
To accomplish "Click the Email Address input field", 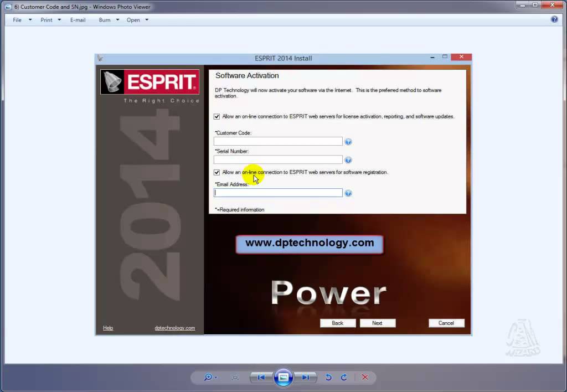I will (x=278, y=193).
